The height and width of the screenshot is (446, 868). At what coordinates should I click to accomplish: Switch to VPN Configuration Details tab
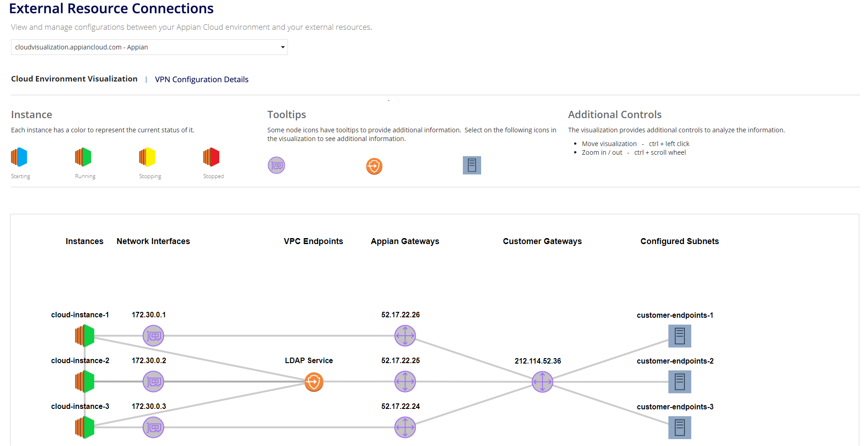(201, 79)
